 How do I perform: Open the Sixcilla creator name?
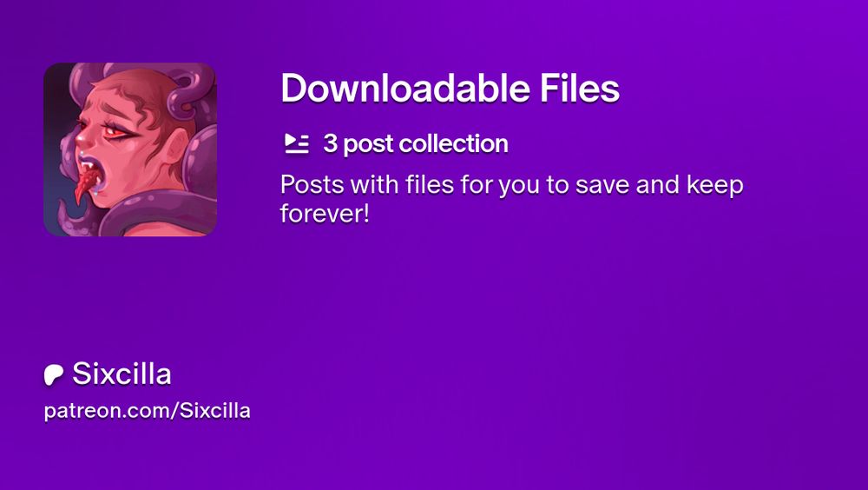(122, 374)
